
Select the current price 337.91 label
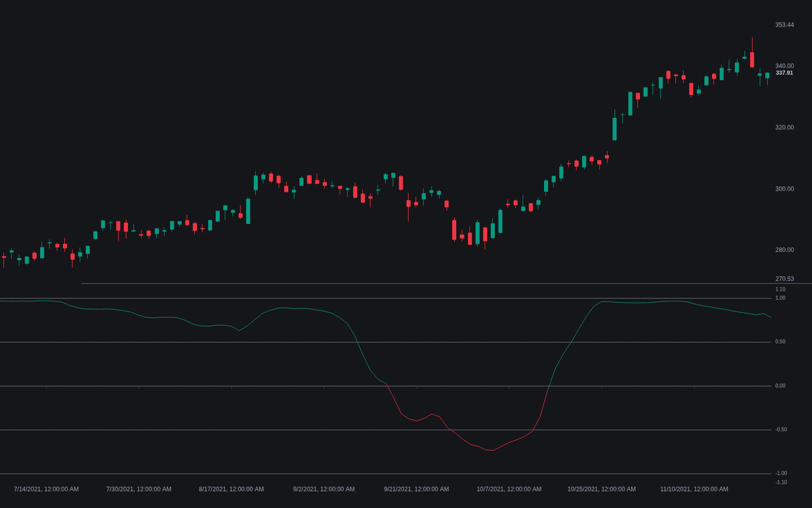784,72
